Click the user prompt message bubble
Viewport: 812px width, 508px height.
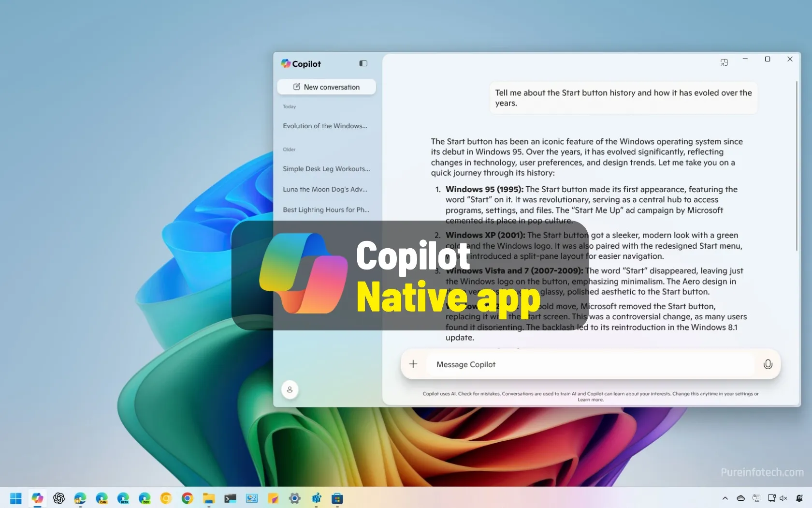point(623,98)
